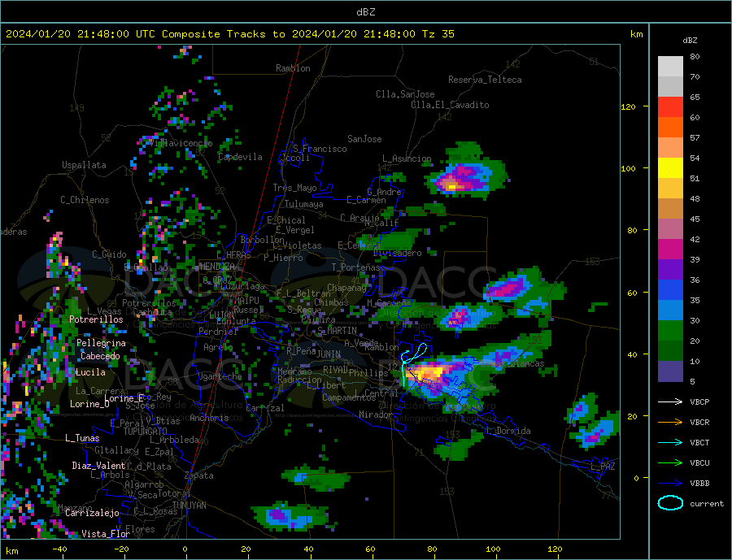This screenshot has height=560, width=732.
Task: Click the 'TUNUYAN' map label
Action: [x=190, y=506]
